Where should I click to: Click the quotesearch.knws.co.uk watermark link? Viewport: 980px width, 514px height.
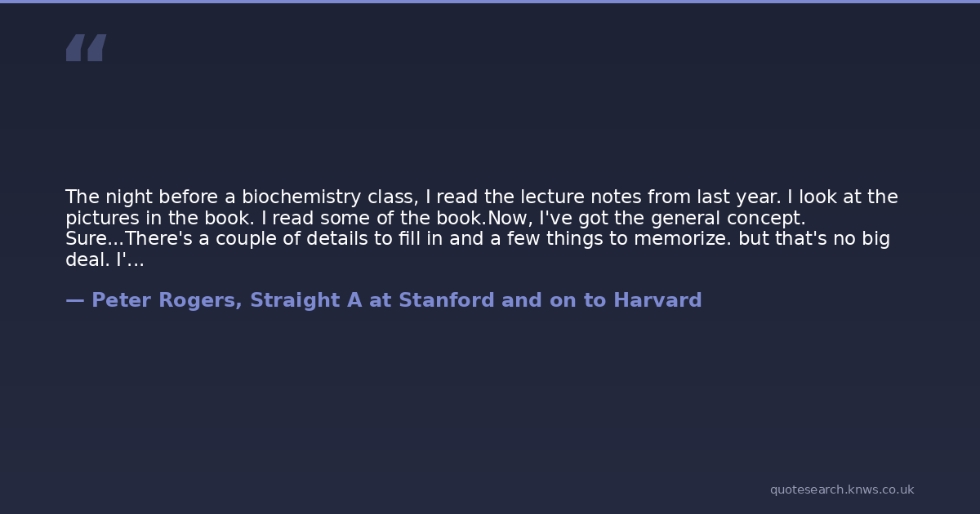pyautogui.click(x=841, y=490)
